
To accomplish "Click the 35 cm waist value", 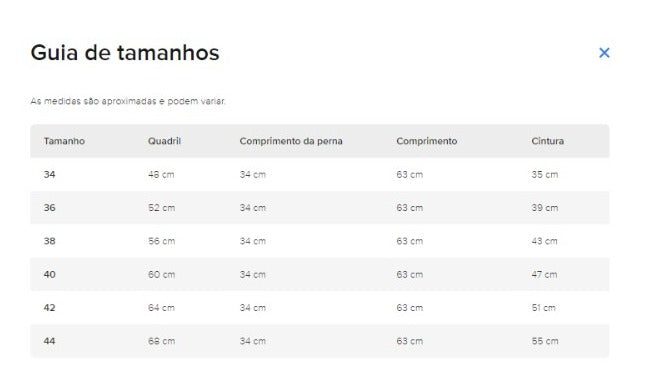I will click(545, 175).
